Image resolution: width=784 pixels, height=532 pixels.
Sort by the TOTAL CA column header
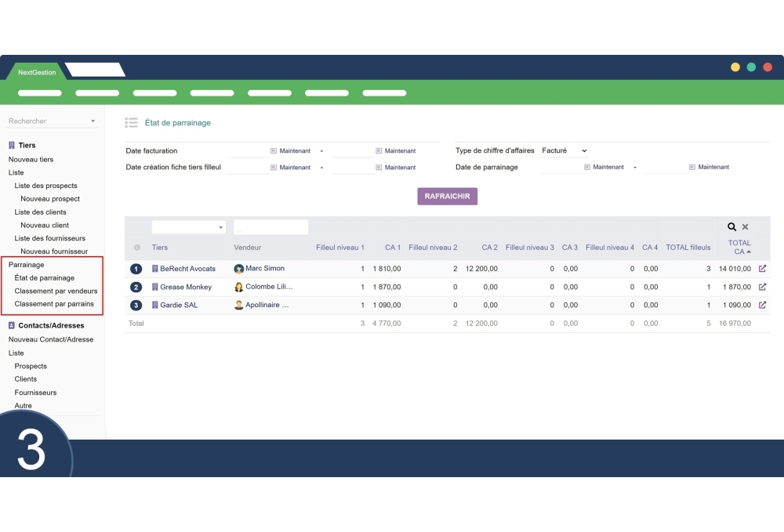point(739,247)
